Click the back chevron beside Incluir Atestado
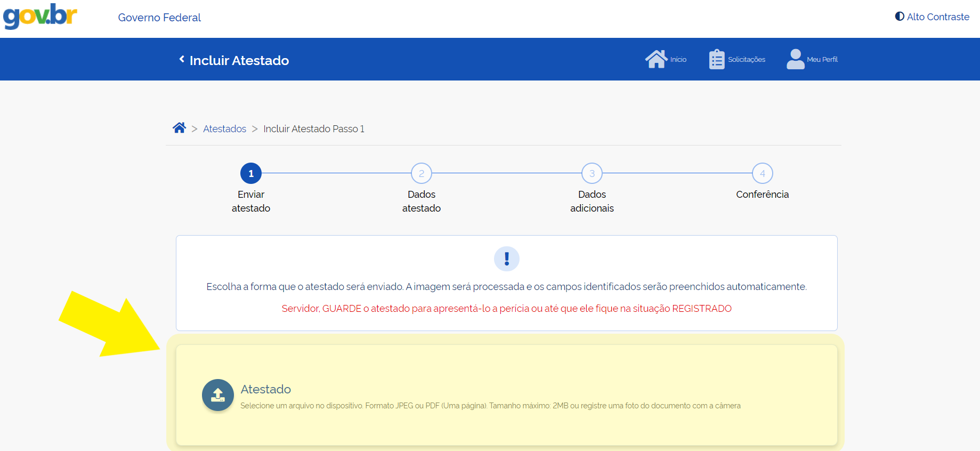 click(x=182, y=59)
